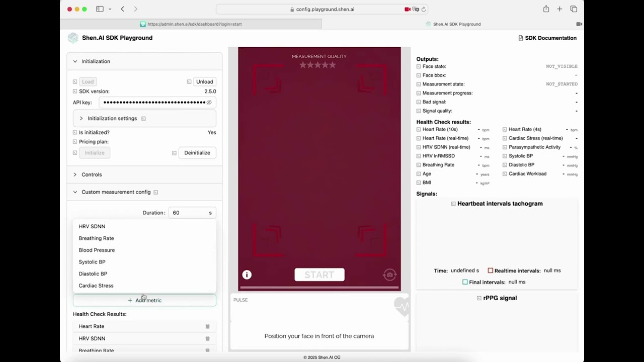Click the Unload button
This screenshot has width=644, height=362.
point(204,81)
